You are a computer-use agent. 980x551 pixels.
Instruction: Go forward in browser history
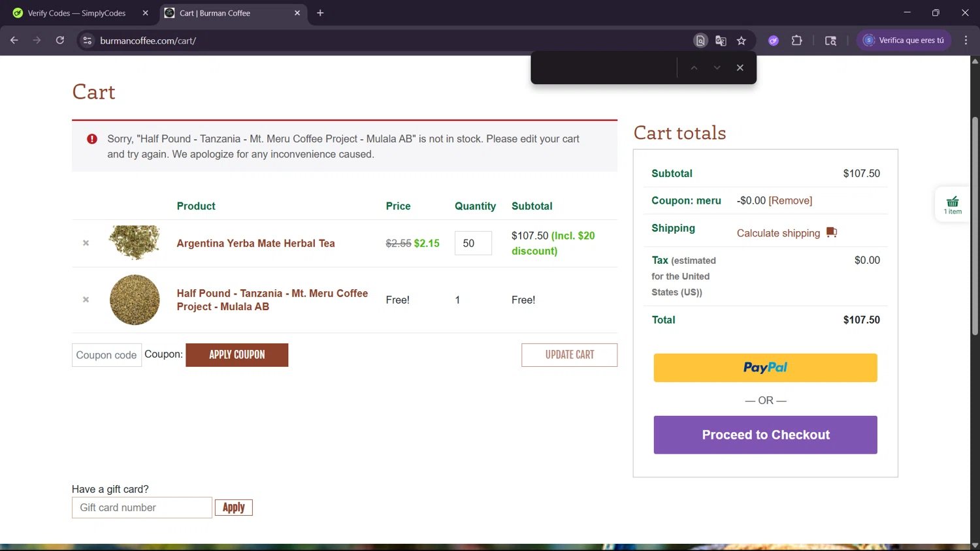click(x=37, y=40)
